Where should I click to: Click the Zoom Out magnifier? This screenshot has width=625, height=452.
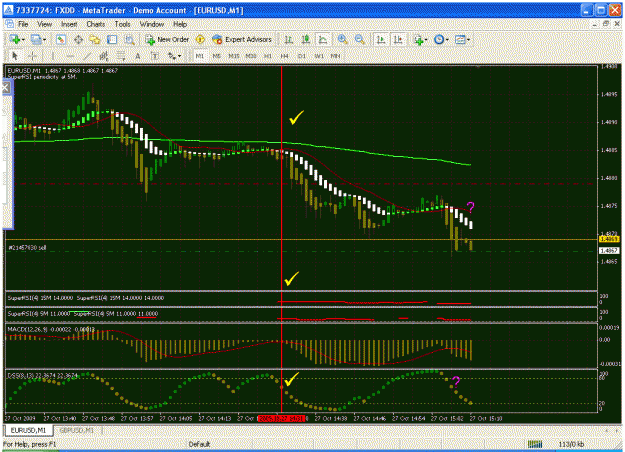click(360, 39)
